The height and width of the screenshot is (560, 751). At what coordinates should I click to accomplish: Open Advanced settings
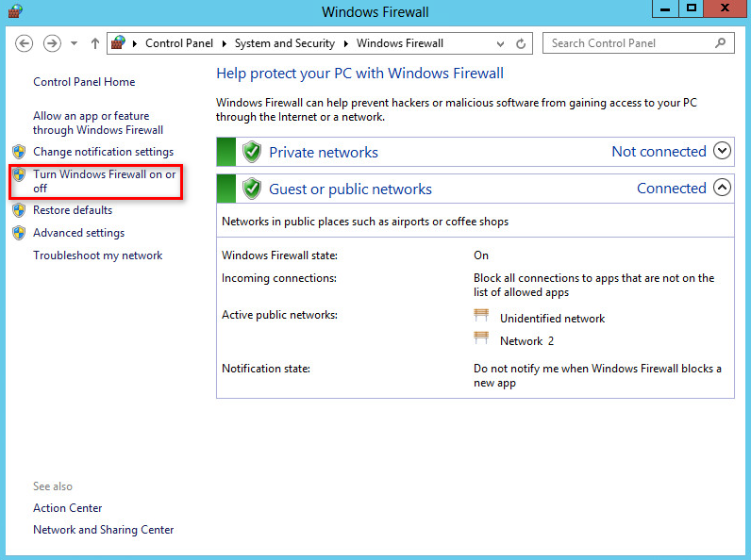78,233
